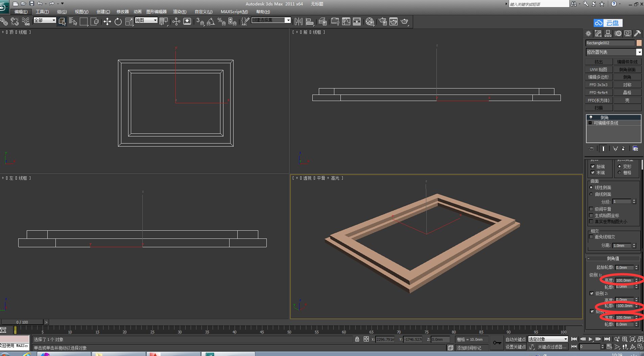The image size is (644, 356).
Task: Select the Rotate tool in toolbar
Action: click(118, 22)
